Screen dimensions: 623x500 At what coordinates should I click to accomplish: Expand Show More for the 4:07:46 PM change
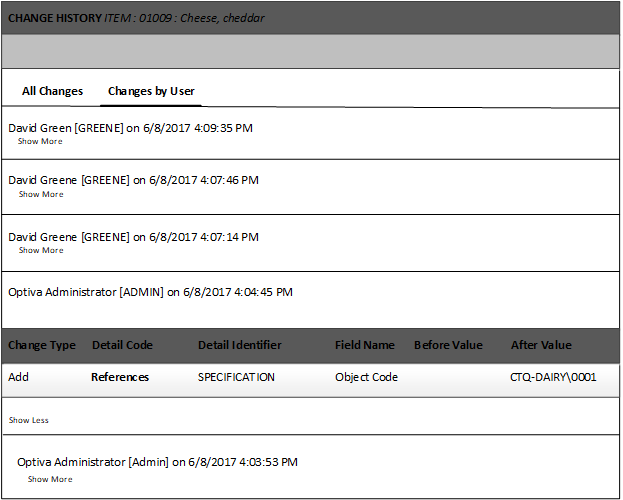coord(40,195)
